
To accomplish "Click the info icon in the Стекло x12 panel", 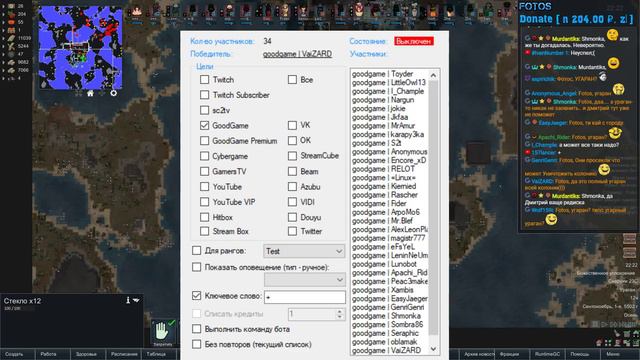I will 128,300.
